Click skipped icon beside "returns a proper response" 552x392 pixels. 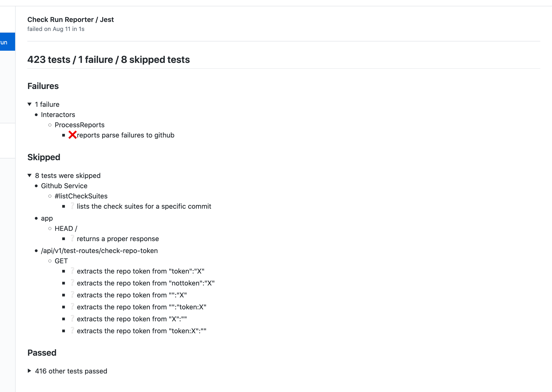(72, 238)
